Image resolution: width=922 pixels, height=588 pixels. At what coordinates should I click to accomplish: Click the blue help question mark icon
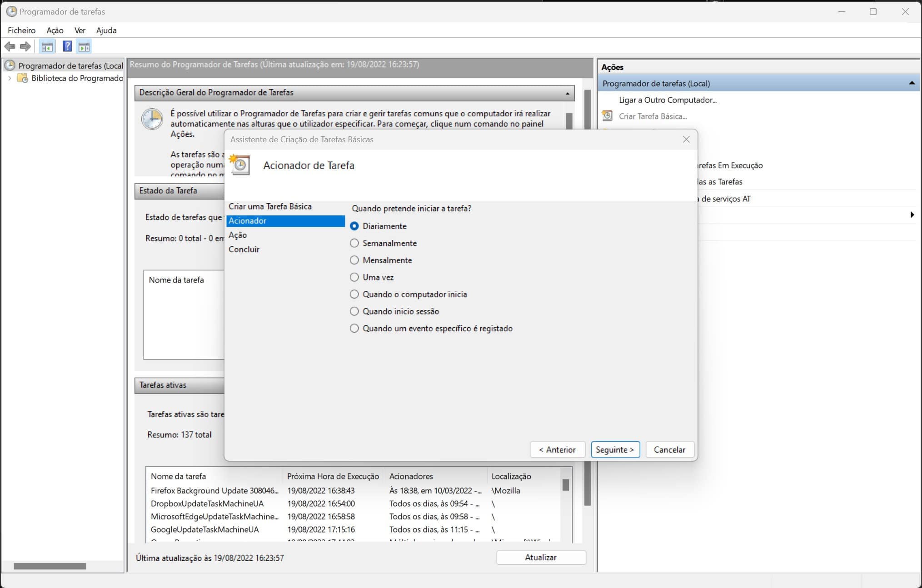point(67,46)
